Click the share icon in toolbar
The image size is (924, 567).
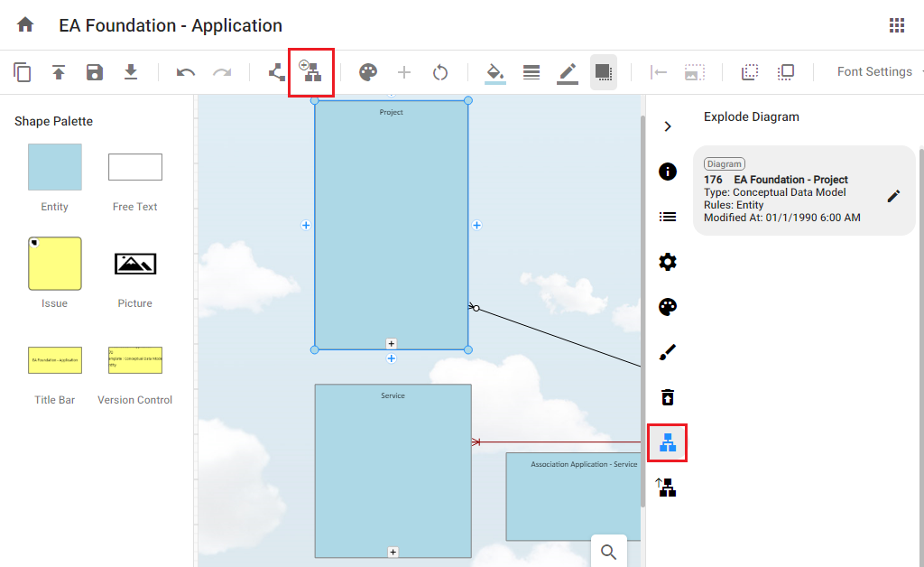tap(277, 72)
